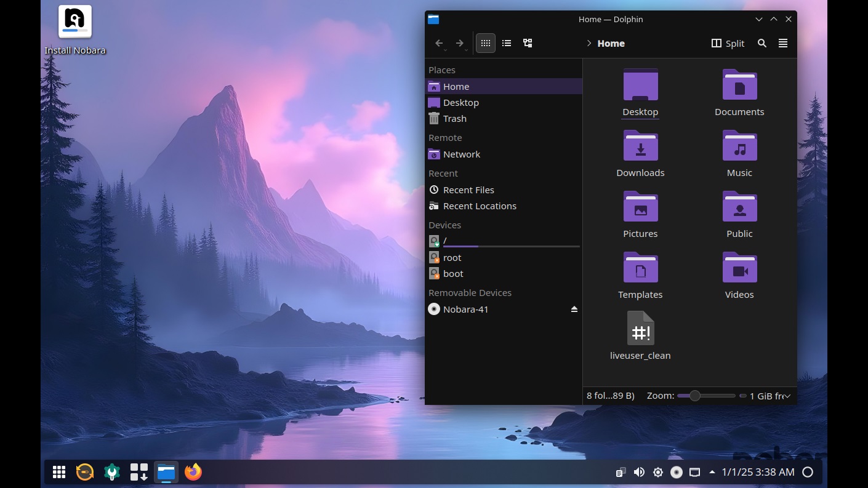This screenshot has width=868, height=488.
Task: Adjust the Zoom slider handle
Action: (x=695, y=396)
